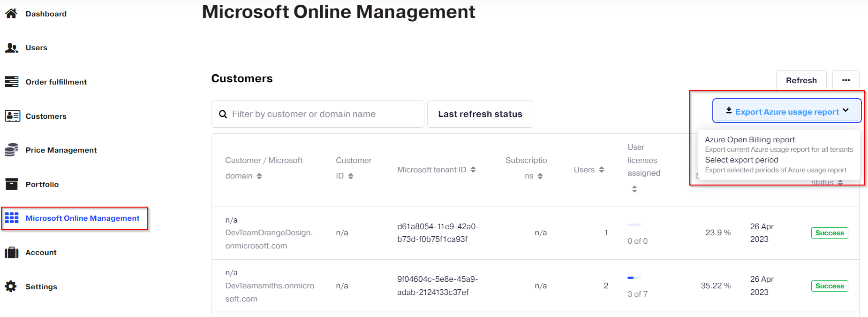Screen dimensions: 868x317
Task: Click the Portfolio archive box icon
Action: pos(11,184)
